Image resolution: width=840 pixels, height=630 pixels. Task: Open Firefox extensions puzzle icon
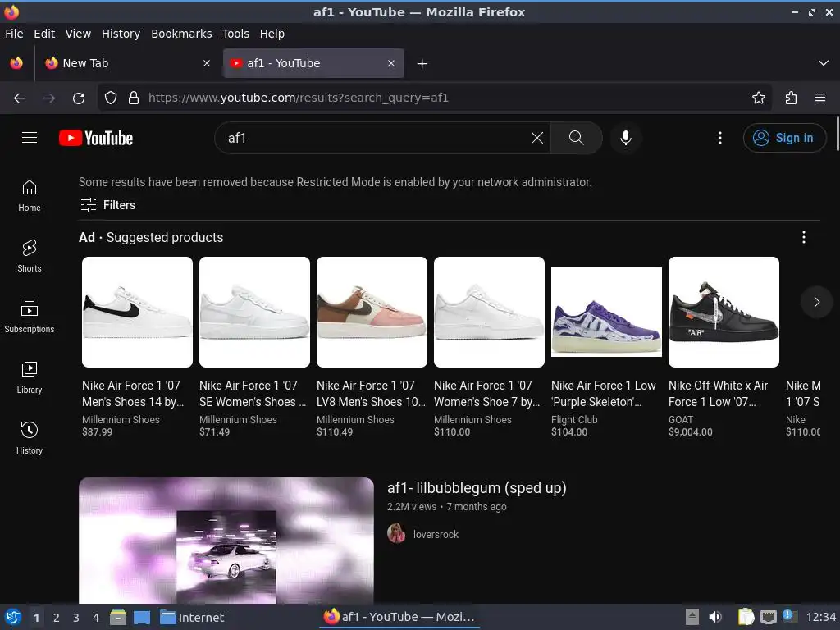[x=791, y=98]
